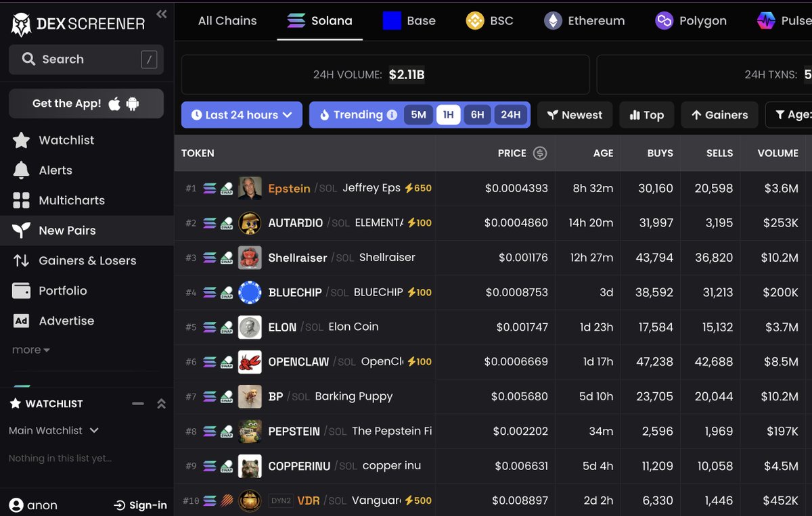The width and height of the screenshot is (812, 516).
Task: Click the Pulse chain tab
Action: point(784,21)
